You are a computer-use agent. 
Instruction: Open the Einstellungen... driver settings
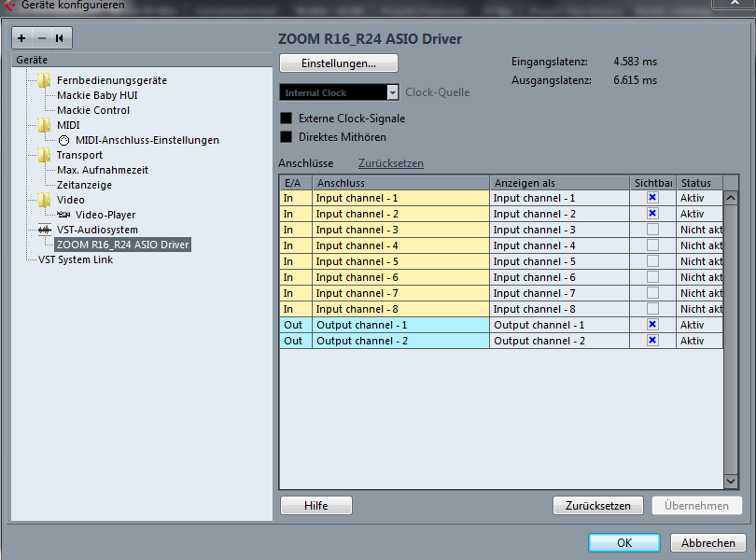339,63
